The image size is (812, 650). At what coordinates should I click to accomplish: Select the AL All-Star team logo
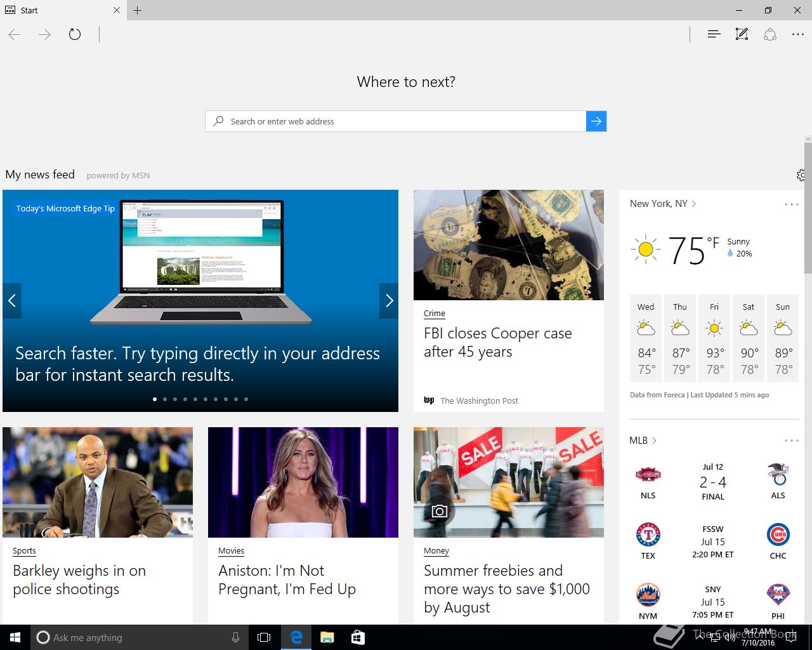(x=778, y=474)
